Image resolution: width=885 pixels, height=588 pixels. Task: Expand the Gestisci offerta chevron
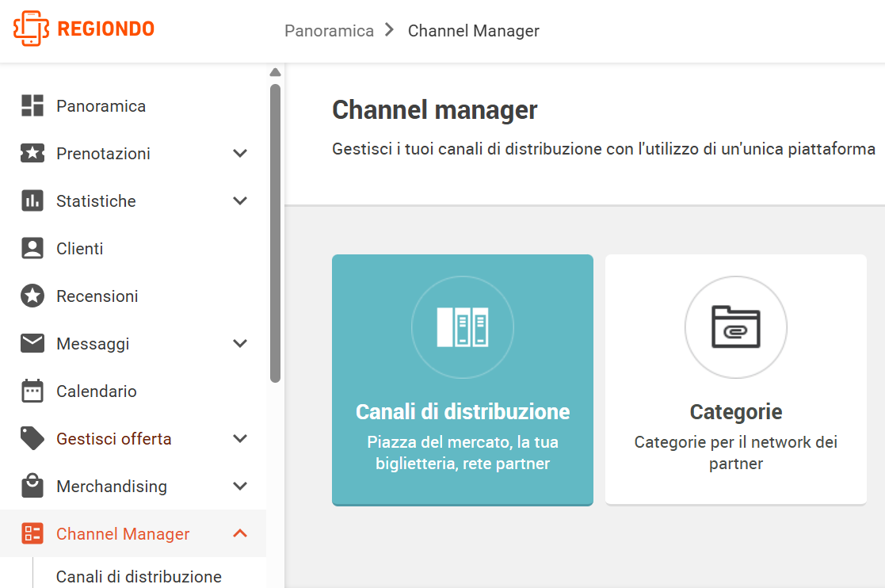point(240,438)
